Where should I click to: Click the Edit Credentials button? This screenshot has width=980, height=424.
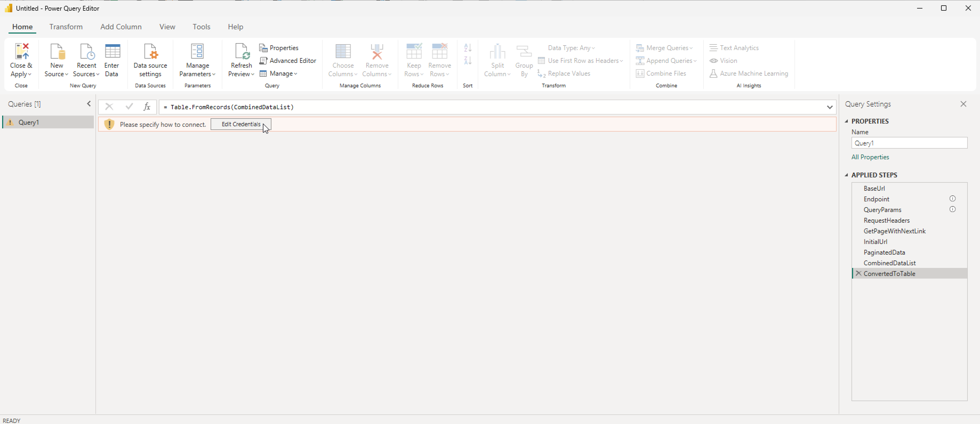[x=241, y=124]
